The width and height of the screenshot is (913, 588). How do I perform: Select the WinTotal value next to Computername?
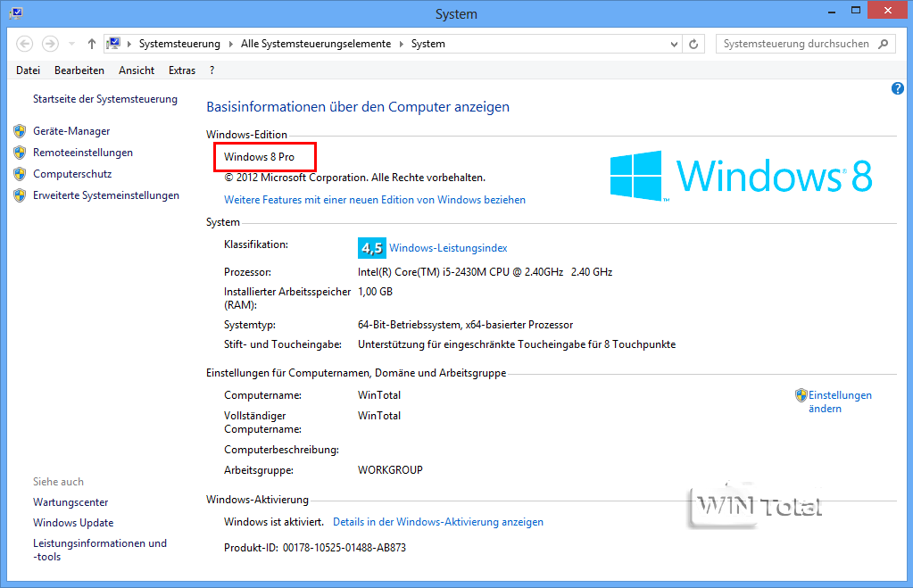(x=379, y=395)
